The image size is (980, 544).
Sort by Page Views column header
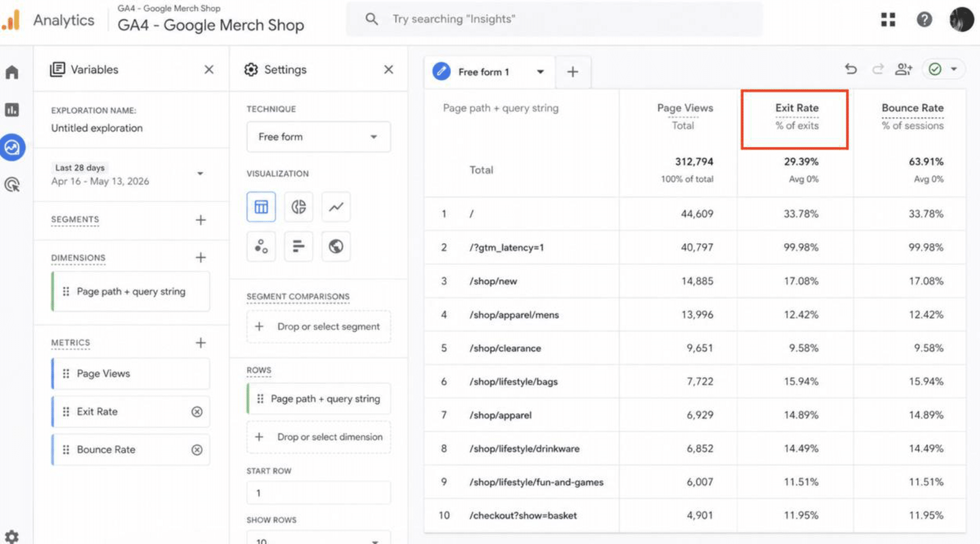(685, 108)
